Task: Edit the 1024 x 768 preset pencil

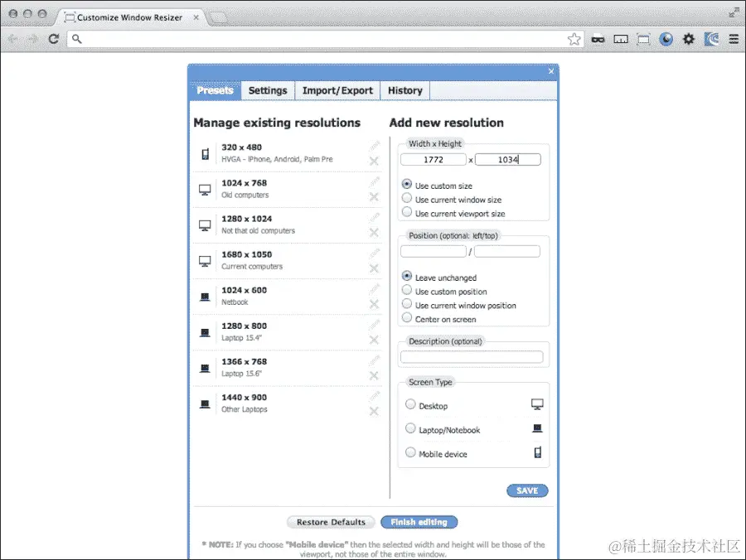Action: pos(375,181)
